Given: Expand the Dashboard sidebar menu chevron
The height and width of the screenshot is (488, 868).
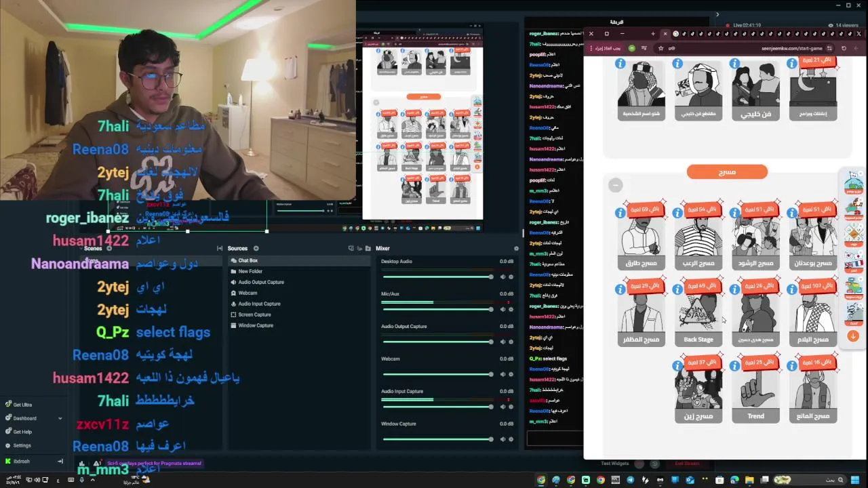Looking at the screenshot, I should point(60,418).
